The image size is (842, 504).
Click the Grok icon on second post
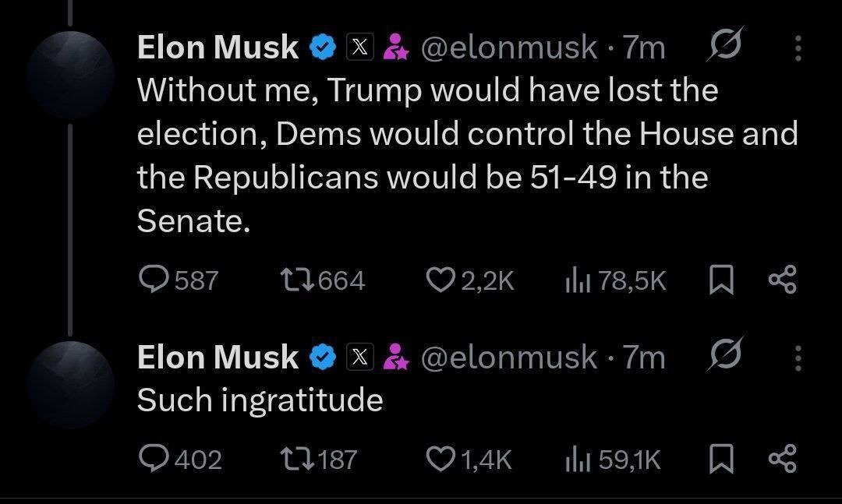click(x=726, y=354)
